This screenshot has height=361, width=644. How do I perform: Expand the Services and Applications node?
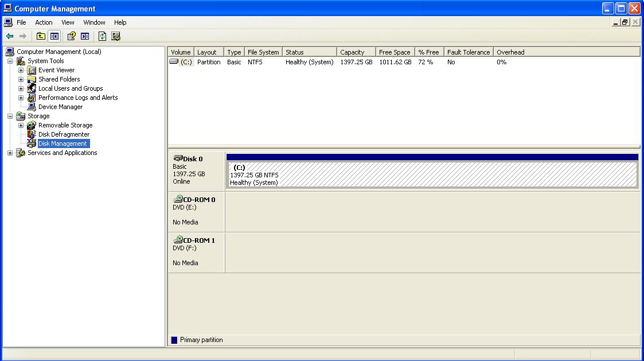tap(10, 153)
